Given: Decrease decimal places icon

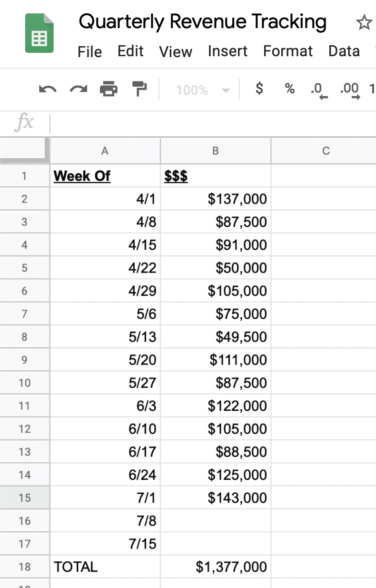Looking at the screenshot, I should coord(318,90).
